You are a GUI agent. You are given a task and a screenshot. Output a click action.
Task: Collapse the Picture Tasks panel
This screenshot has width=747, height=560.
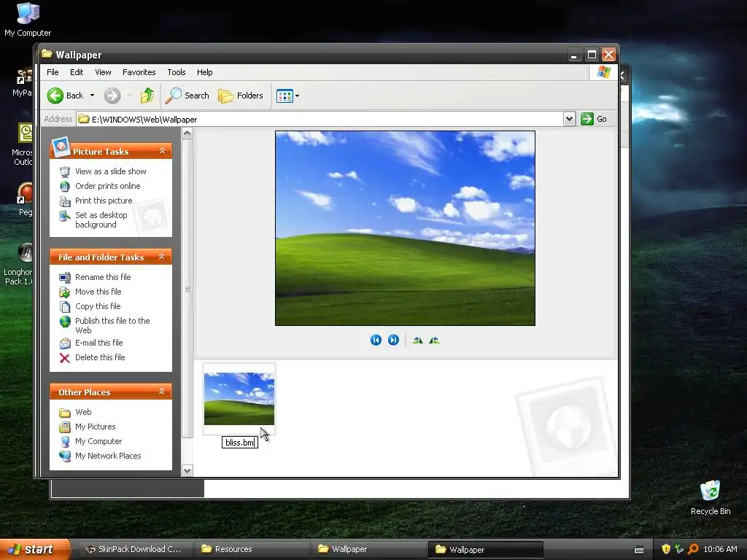coord(162,151)
